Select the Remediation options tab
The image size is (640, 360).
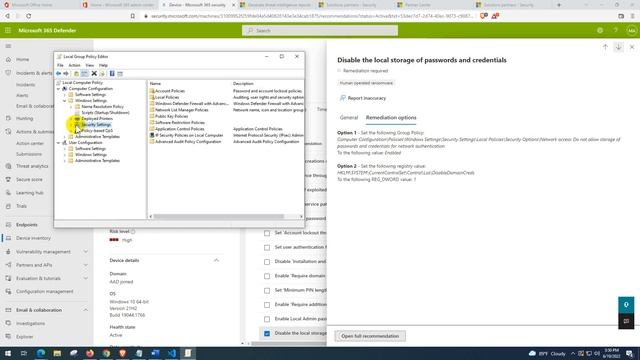(x=391, y=118)
